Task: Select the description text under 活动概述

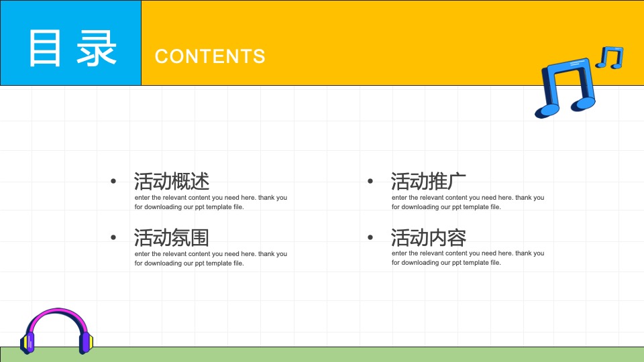Action: 211,202
